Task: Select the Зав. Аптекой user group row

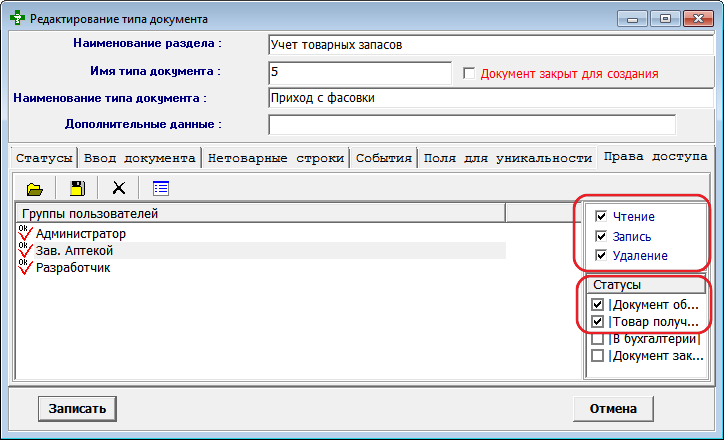Action: (x=261, y=250)
